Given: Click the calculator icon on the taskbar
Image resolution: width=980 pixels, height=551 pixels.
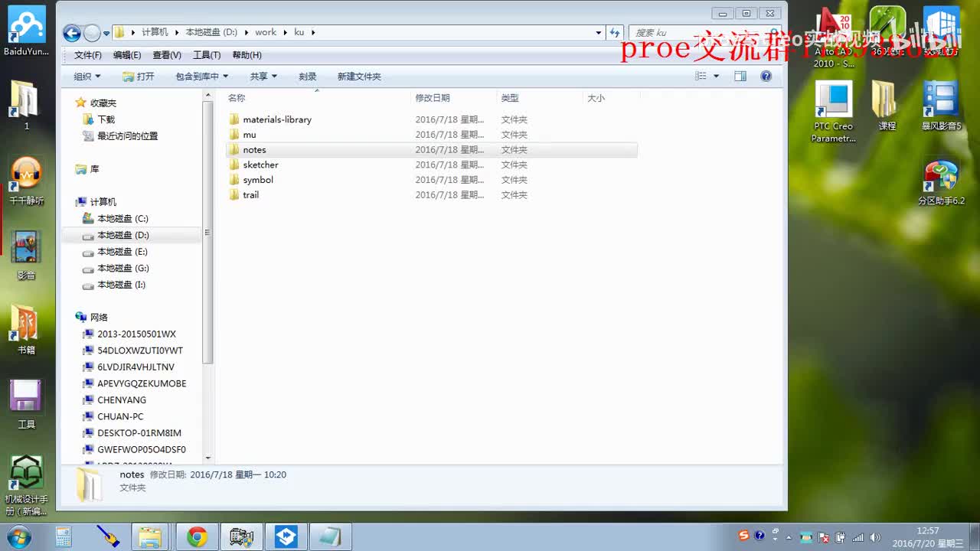Looking at the screenshot, I should click(64, 537).
